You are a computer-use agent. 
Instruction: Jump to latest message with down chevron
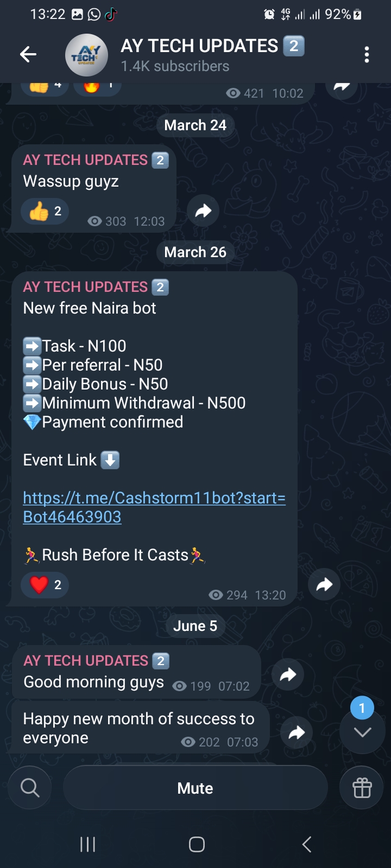[x=362, y=732]
